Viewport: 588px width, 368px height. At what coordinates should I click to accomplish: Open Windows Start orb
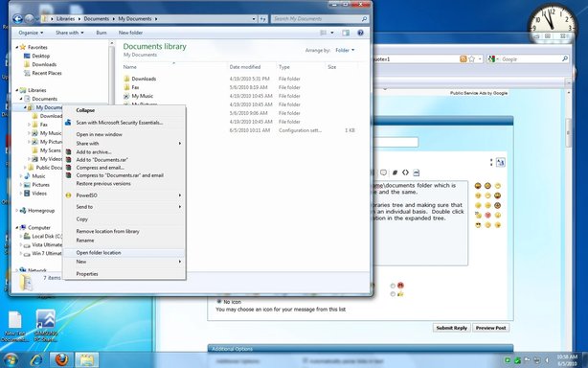pyautogui.click(x=11, y=360)
